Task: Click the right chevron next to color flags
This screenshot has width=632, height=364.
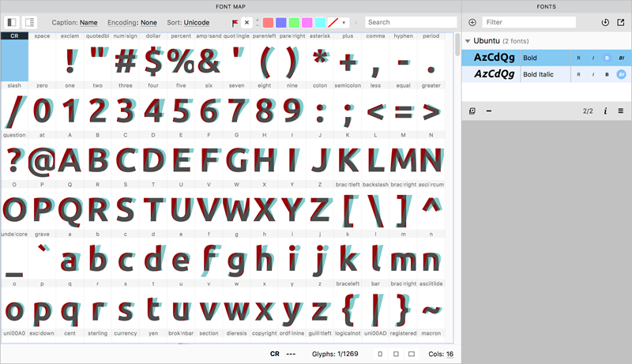Action: [355, 23]
